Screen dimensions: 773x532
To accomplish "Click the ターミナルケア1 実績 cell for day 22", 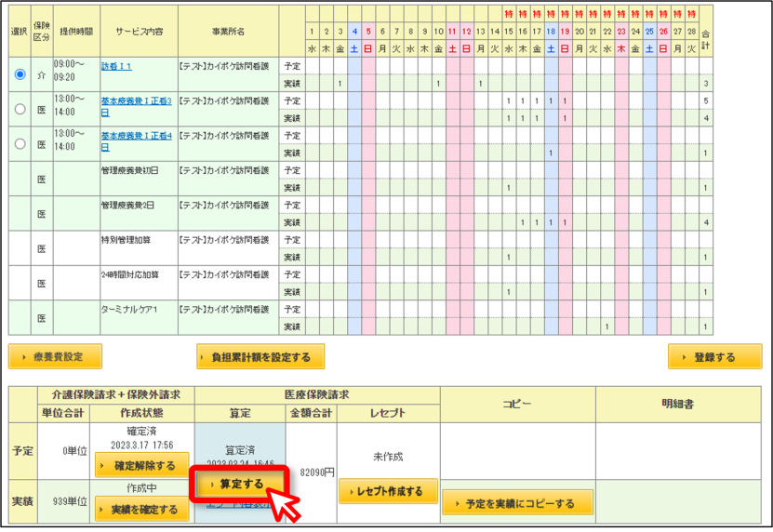I will pyautogui.click(x=607, y=326).
